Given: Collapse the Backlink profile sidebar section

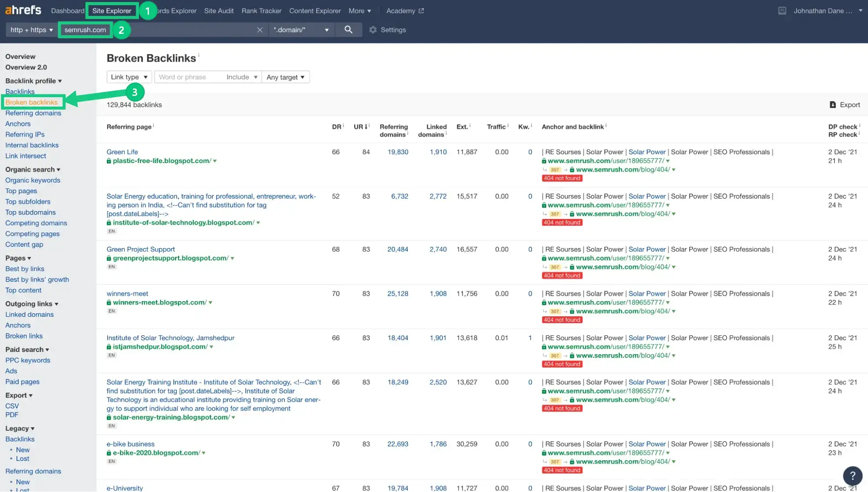Looking at the screenshot, I should pos(33,81).
